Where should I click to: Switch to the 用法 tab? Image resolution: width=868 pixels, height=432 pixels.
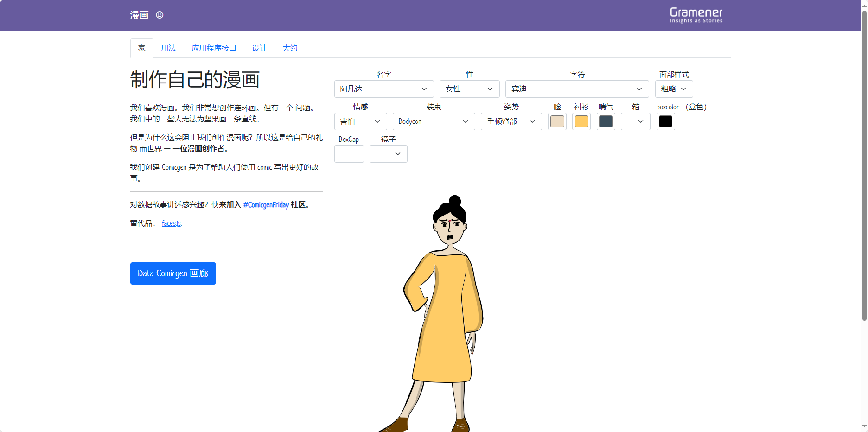coord(168,48)
